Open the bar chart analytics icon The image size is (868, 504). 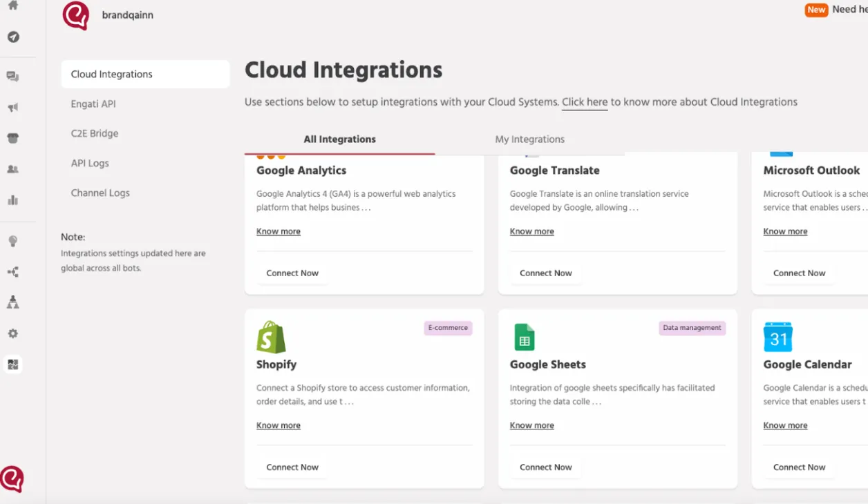click(x=12, y=200)
